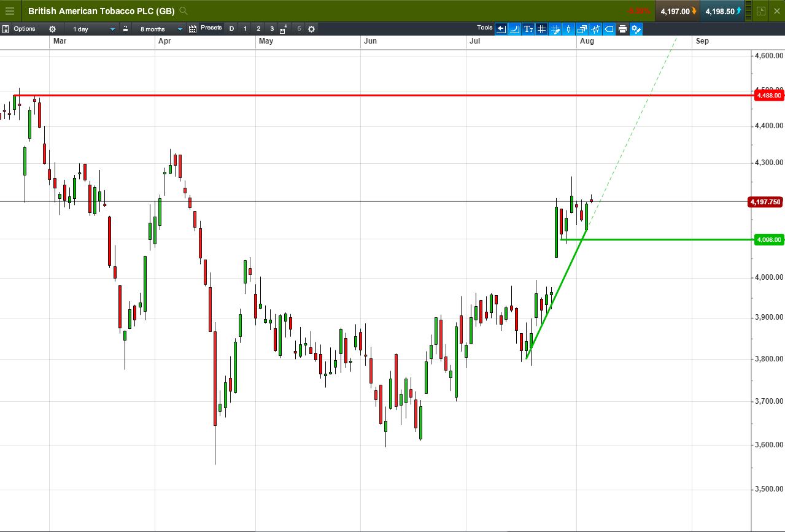Viewport: 785px width, 532px height.
Task: Select preset 3
Action: [272, 29]
